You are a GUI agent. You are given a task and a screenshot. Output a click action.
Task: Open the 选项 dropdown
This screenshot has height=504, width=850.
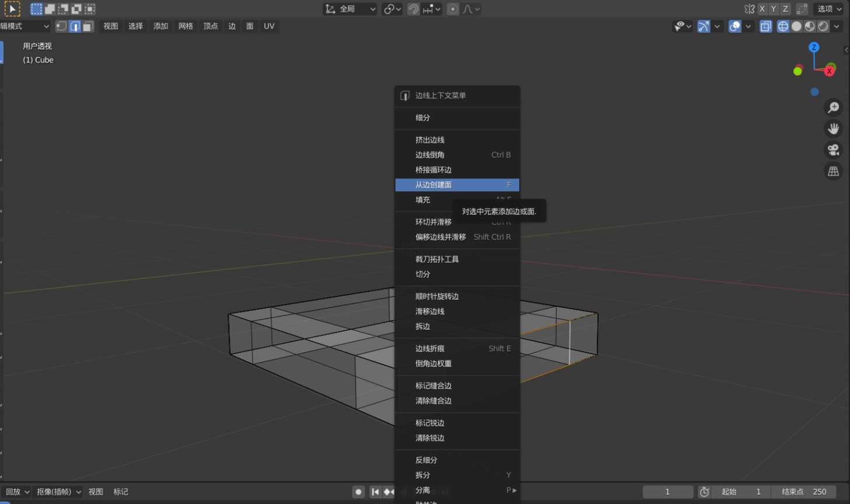pyautogui.click(x=829, y=9)
